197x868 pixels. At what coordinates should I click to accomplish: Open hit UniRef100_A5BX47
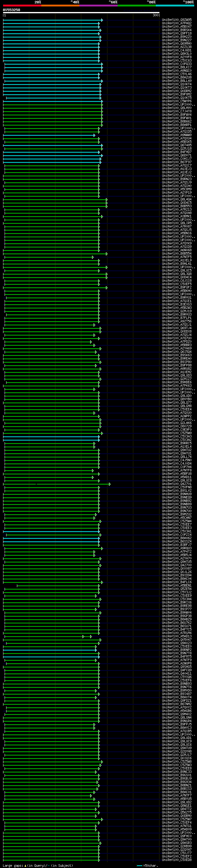coord(177,26)
